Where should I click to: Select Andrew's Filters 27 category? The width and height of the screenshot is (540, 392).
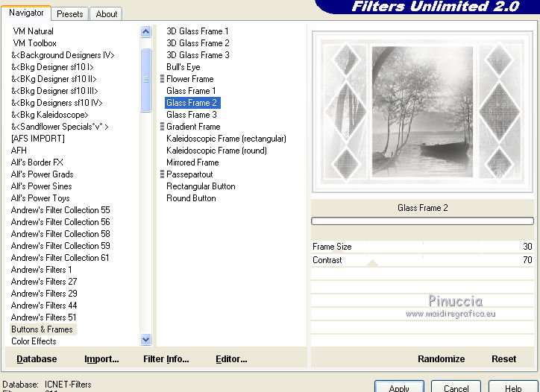point(44,282)
